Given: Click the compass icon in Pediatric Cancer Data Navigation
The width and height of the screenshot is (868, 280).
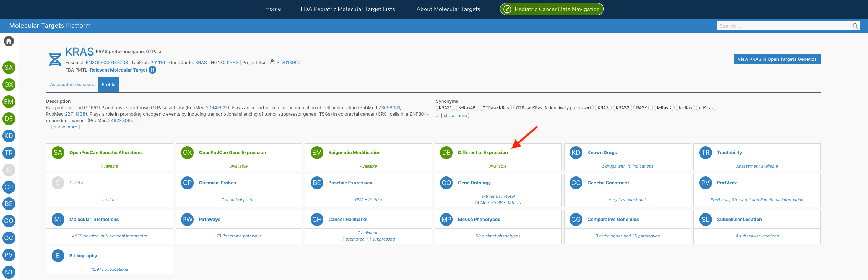Looking at the screenshot, I should 507,9.
